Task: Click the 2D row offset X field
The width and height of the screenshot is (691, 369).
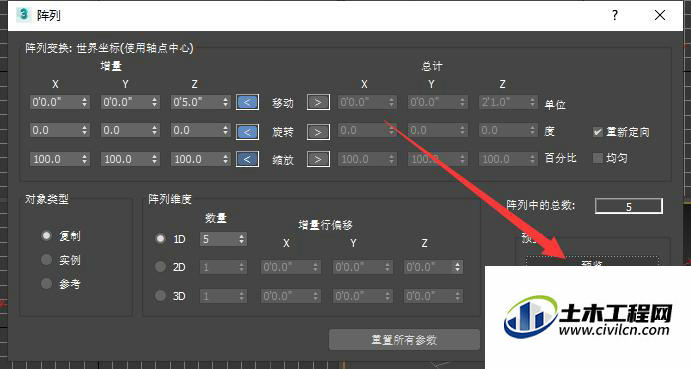Action: point(290,267)
